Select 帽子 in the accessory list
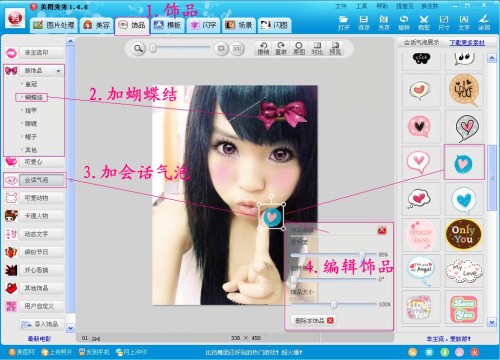Image resolution: width=500 pixels, height=360 pixels. coord(31,137)
